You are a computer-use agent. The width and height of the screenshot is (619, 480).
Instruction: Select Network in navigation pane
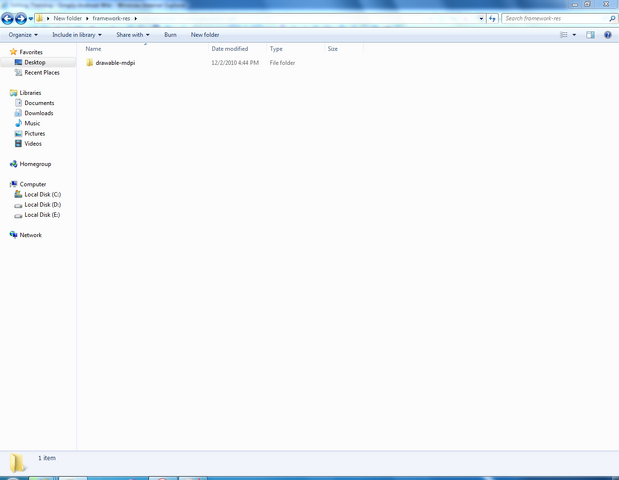click(30, 235)
